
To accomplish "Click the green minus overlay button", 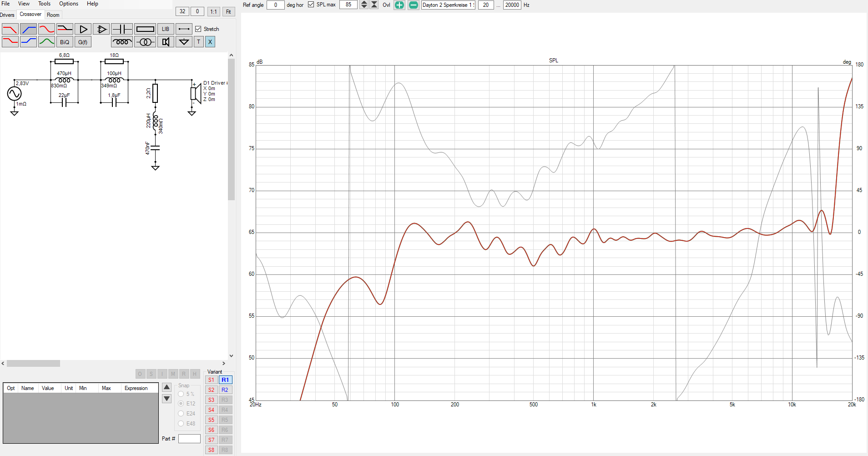I will click(x=413, y=5).
